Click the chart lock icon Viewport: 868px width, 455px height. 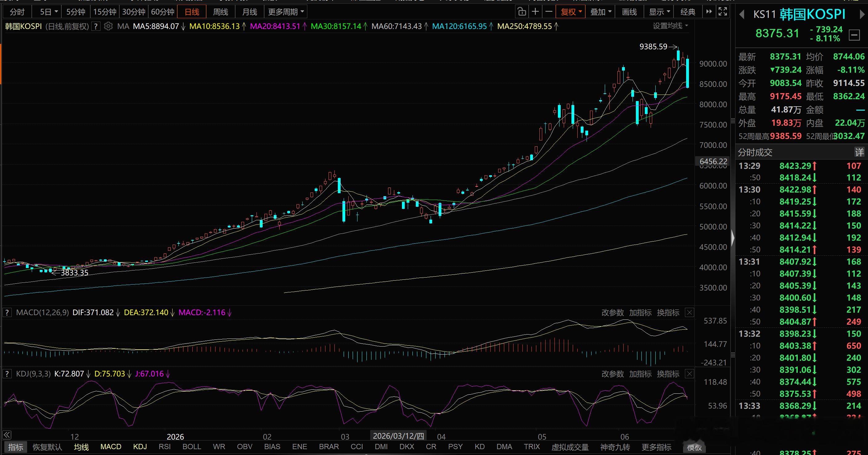coord(522,12)
